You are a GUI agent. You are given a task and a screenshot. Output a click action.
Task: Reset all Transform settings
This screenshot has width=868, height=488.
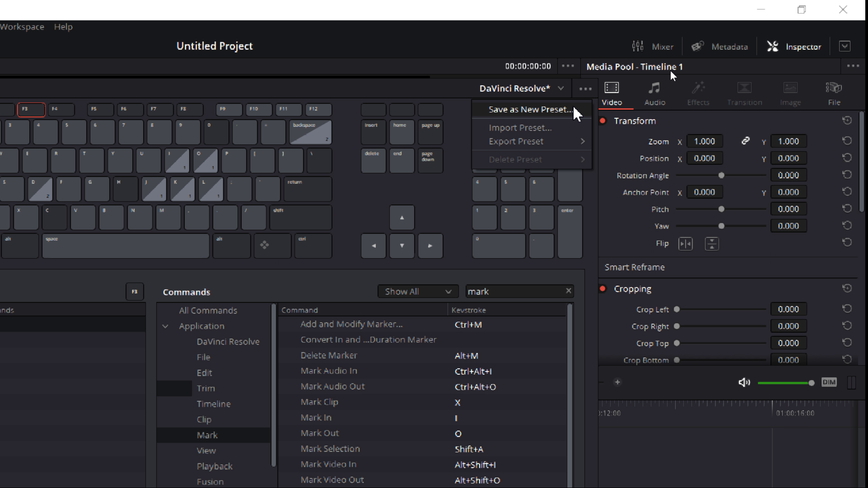coord(847,120)
